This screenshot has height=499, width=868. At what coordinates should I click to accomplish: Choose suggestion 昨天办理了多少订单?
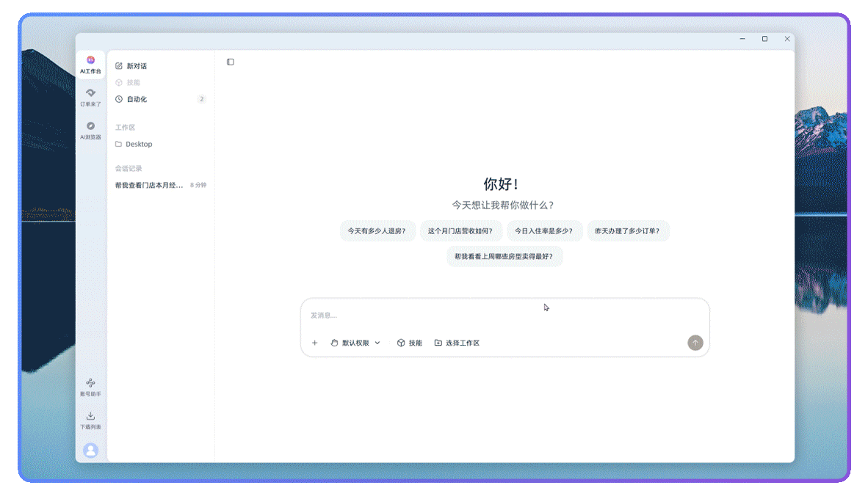click(x=627, y=230)
